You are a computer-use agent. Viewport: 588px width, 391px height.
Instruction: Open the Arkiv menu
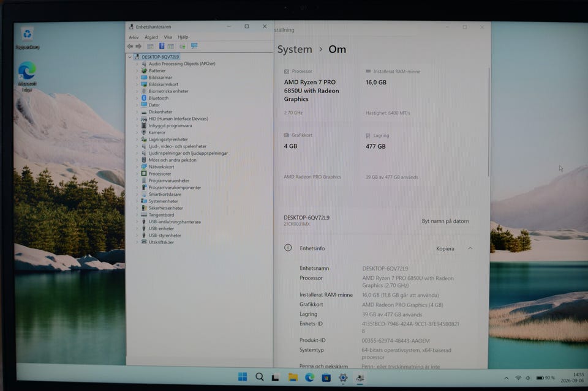[134, 37]
